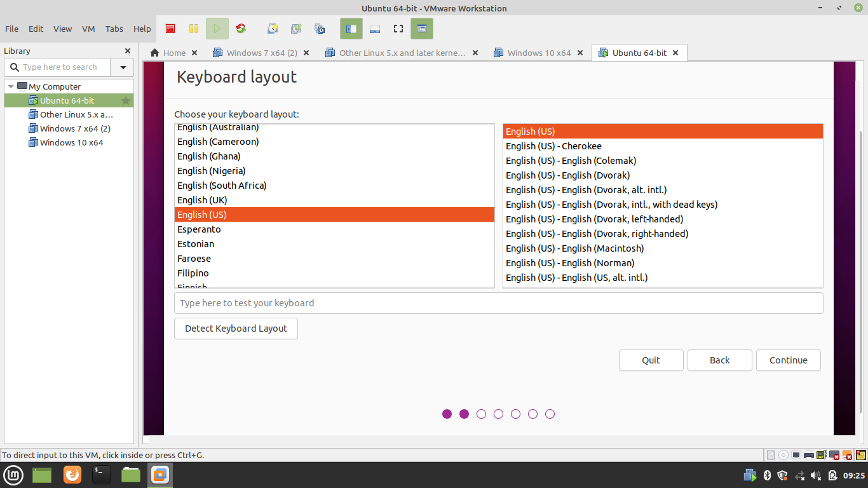Click the hard disk status bar icon

pos(771,455)
